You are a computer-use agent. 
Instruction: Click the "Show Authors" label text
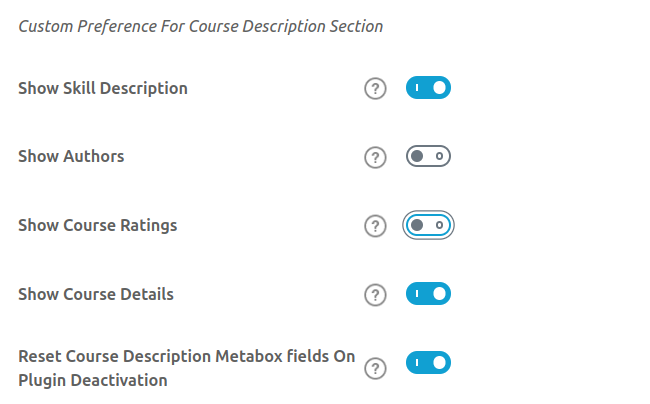71,156
